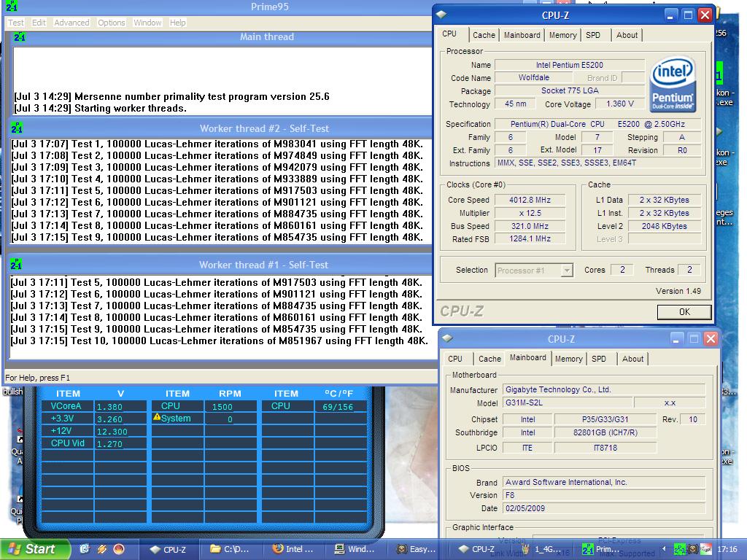This screenshot has width=747, height=560.
Task: Click the BIOS Version F8 field
Action: (603, 495)
